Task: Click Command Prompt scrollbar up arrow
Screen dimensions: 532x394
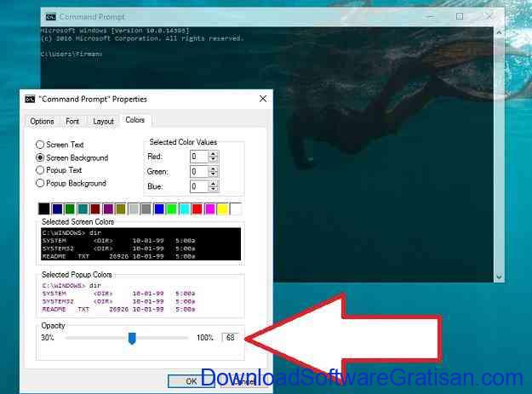Action: click(x=499, y=32)
